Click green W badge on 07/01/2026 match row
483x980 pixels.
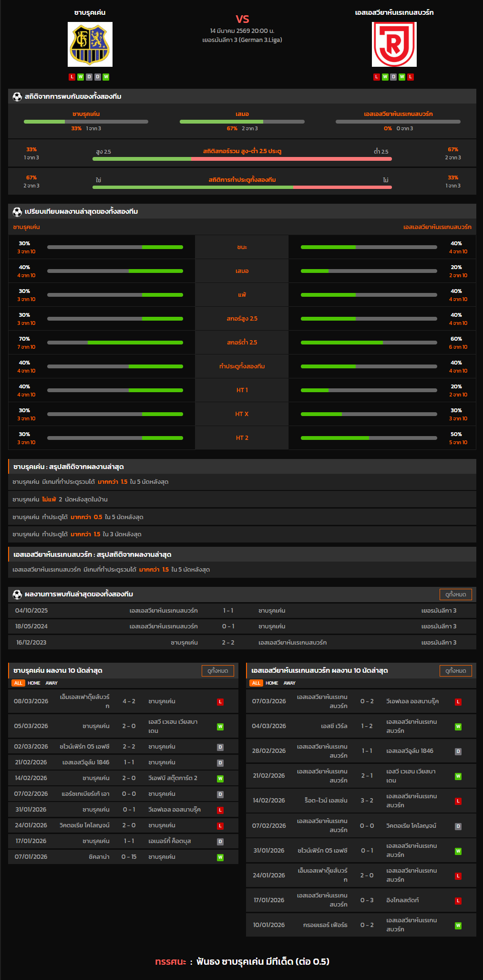[x=220, y=857]
